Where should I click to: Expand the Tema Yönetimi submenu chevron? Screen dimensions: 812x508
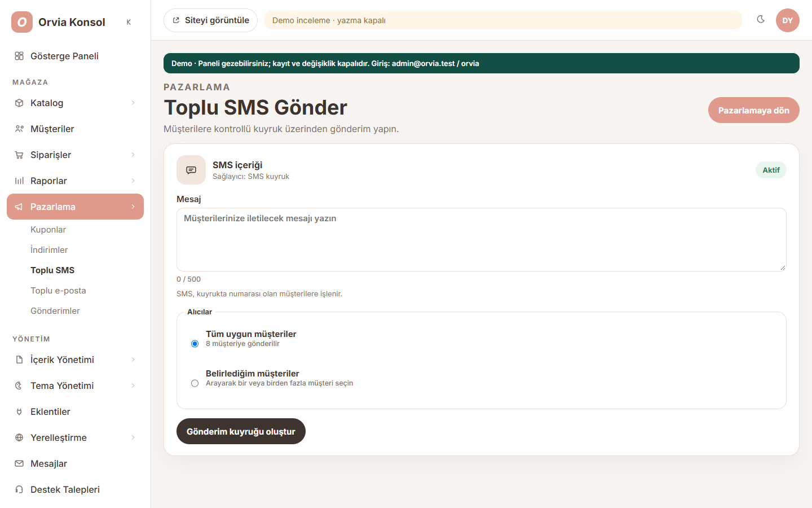click(133, 386)
